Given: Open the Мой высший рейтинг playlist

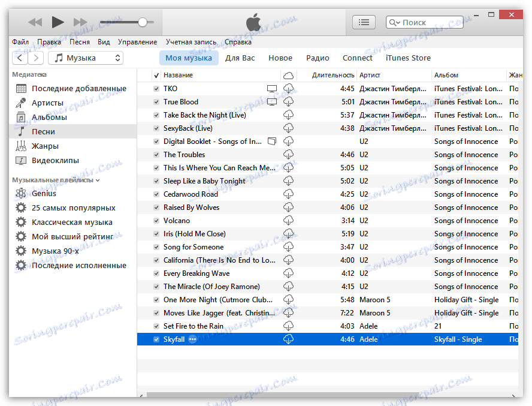Looking at the screenshot, I should tap(72, 236).
